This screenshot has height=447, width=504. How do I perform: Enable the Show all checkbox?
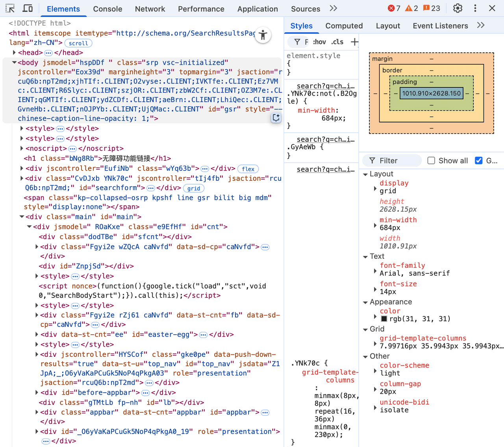(x=431, y=161)
